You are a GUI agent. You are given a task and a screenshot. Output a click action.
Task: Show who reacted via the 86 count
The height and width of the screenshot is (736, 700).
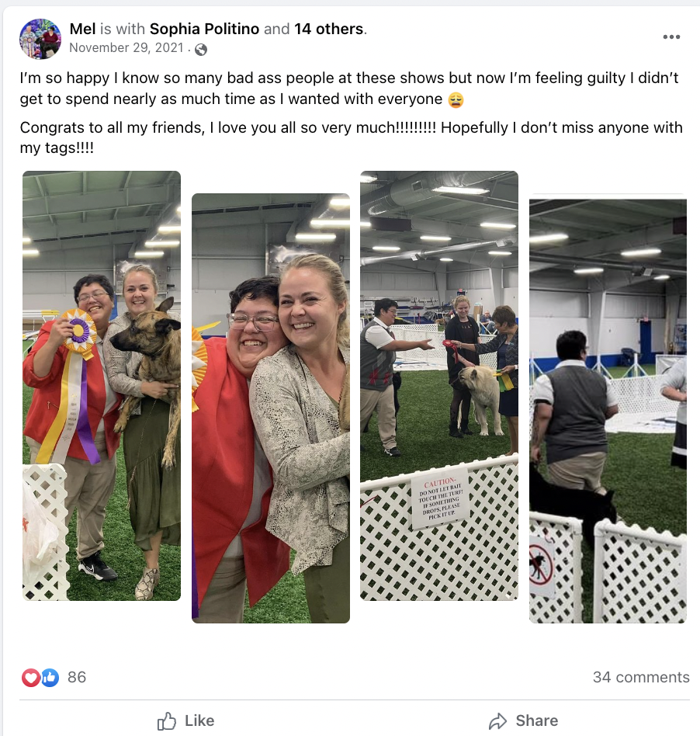tap(77, 677)
